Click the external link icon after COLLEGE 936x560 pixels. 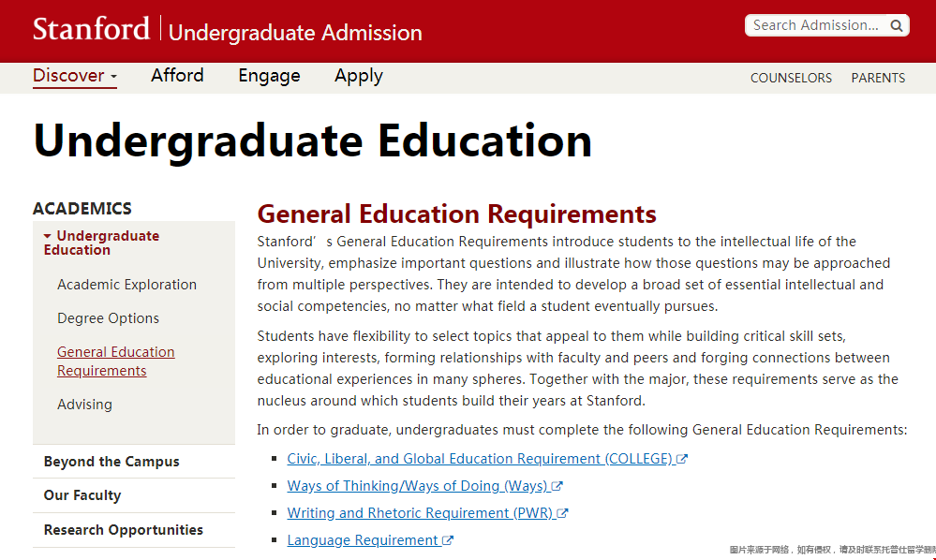pos(682,459)
